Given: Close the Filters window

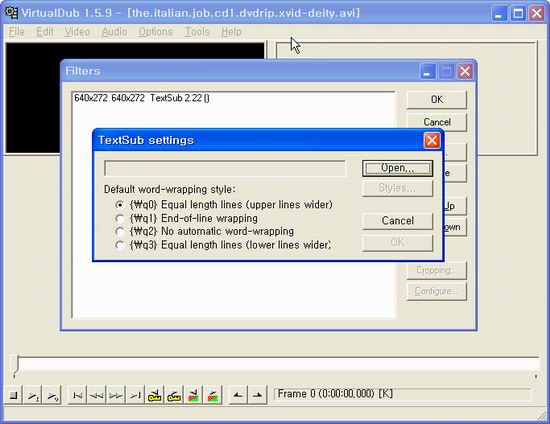Looking at the screenshot, I should point(465,72).
